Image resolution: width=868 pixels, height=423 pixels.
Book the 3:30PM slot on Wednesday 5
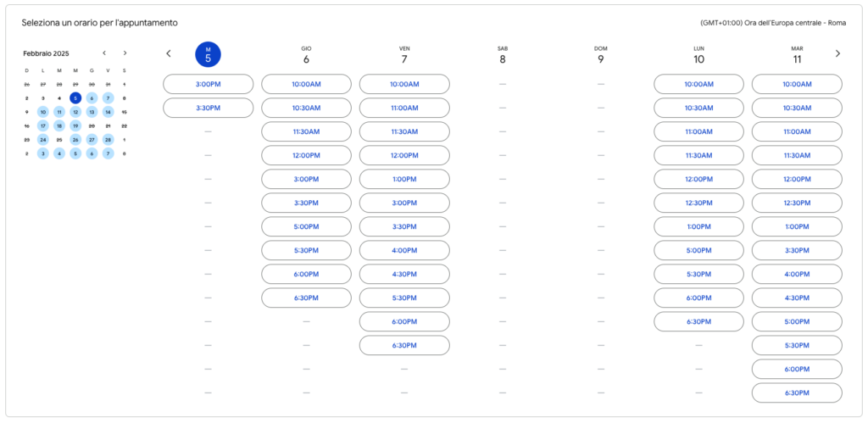pyautogui.click(x=209, y=108)
